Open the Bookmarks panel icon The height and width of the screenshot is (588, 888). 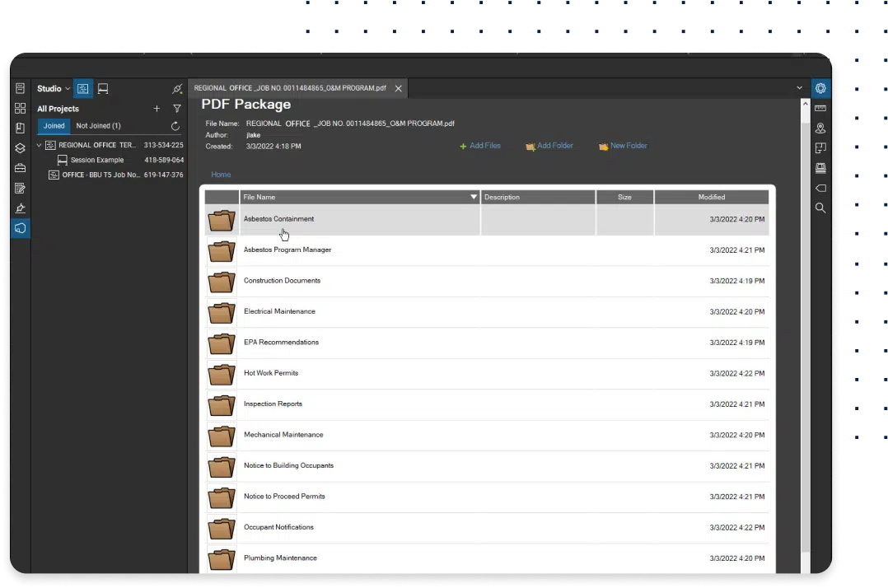21,128
